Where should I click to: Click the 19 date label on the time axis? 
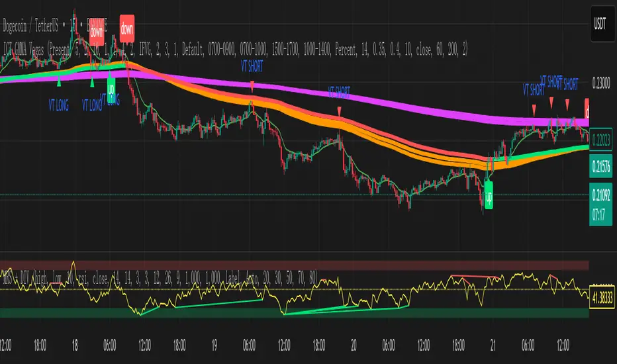pos(214,345)
